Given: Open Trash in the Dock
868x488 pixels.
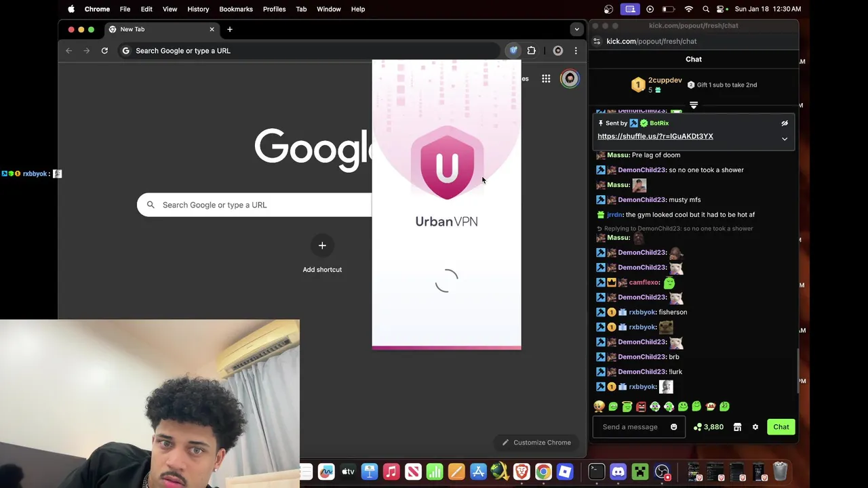Looking at the screenshot, I should [x=780, y=472].
